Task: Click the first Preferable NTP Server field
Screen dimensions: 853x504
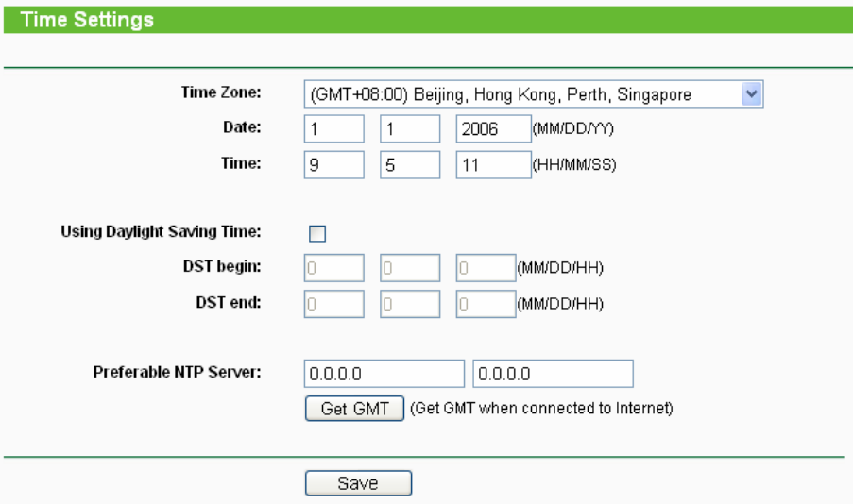Action: pos(384,374)
